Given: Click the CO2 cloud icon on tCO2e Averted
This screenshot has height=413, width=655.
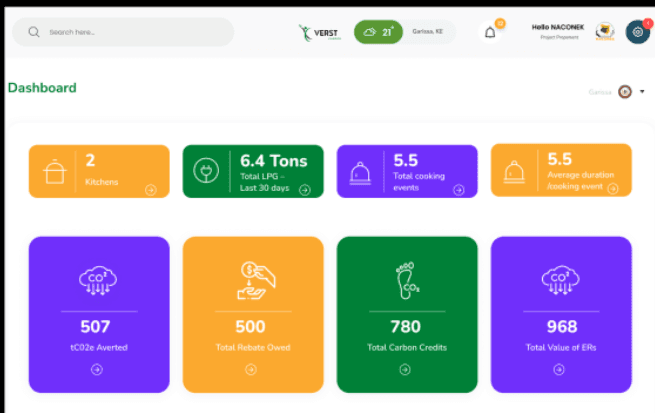Looking at the screenshot, I should [x=96, y=281].
